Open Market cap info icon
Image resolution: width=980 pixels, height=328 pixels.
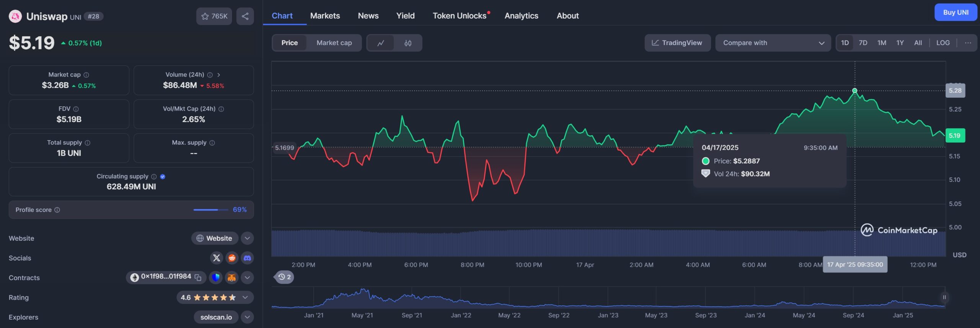pyautogui.click(x=86, y=75)
